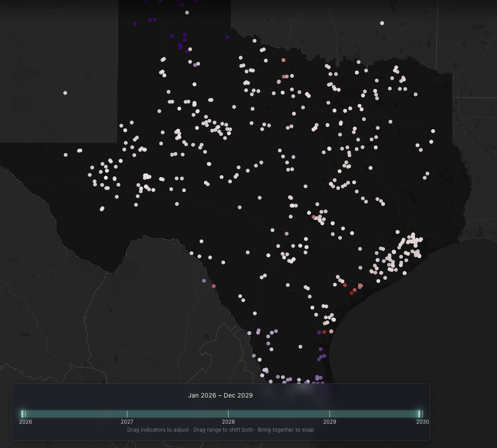Image resolution: width=497 pixels, height=448 pixels.
Task: Click the right slider handle at 2030
Action: [x=420, y=414]
